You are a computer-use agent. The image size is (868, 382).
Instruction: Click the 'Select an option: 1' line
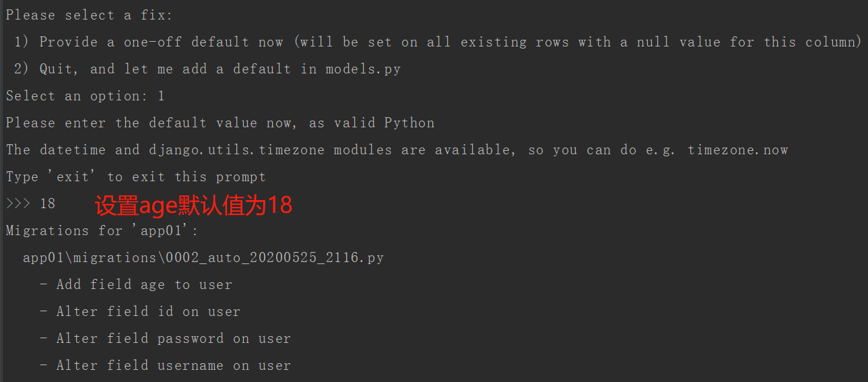click(86, 96)
